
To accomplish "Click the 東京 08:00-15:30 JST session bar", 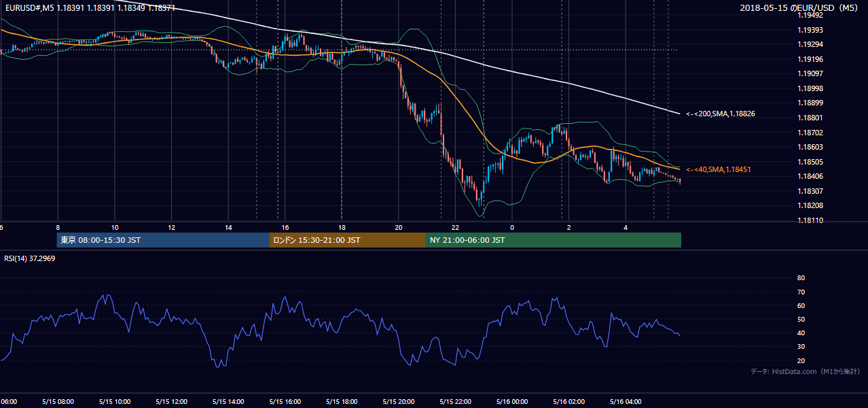I will pyautogui.click(x=163, y=240).
